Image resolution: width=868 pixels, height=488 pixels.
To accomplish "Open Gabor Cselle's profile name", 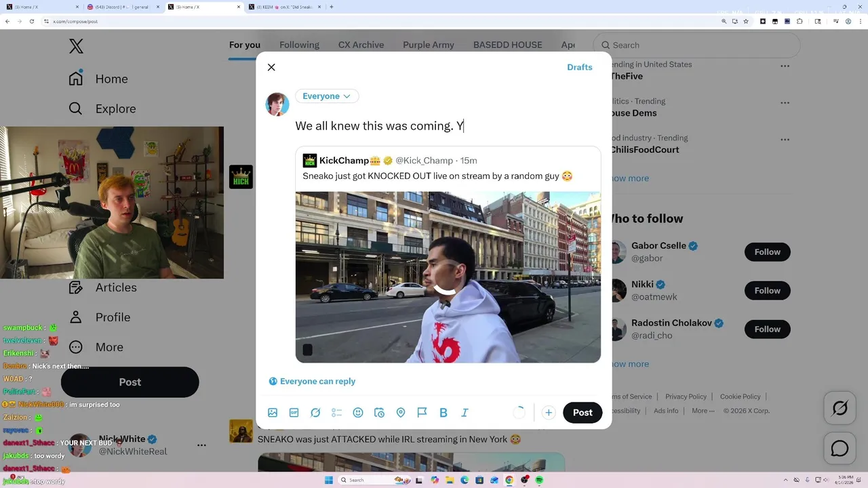I will (x=659, y=246).
